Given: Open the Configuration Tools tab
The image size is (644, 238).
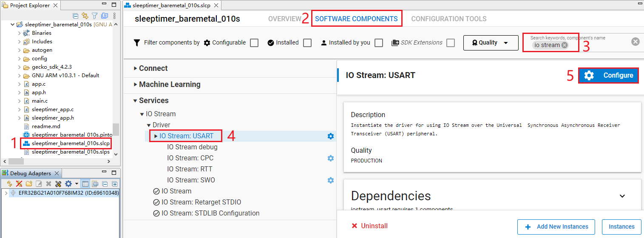Looking at the screenshot, I should 448,19.
